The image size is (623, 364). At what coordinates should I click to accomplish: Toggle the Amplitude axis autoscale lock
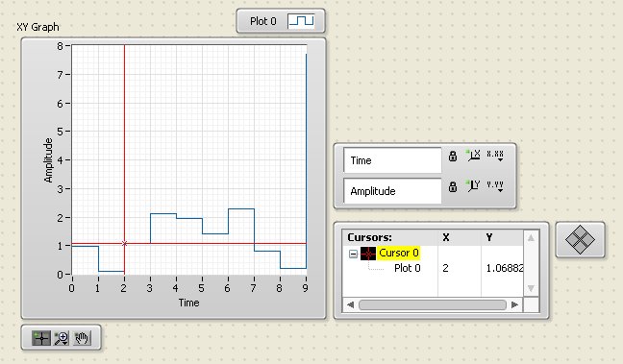[453, 186]
